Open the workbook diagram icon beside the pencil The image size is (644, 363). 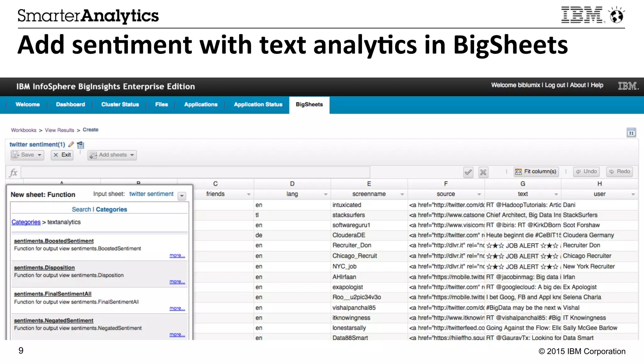click(x=80, y=145)
